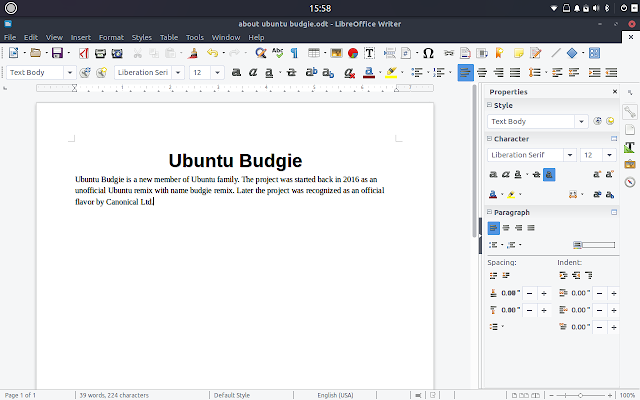The height and width of the screenshot is (400, 640).
Task: Adjust the zoom slider in status bar
Action: coord(580,395)
